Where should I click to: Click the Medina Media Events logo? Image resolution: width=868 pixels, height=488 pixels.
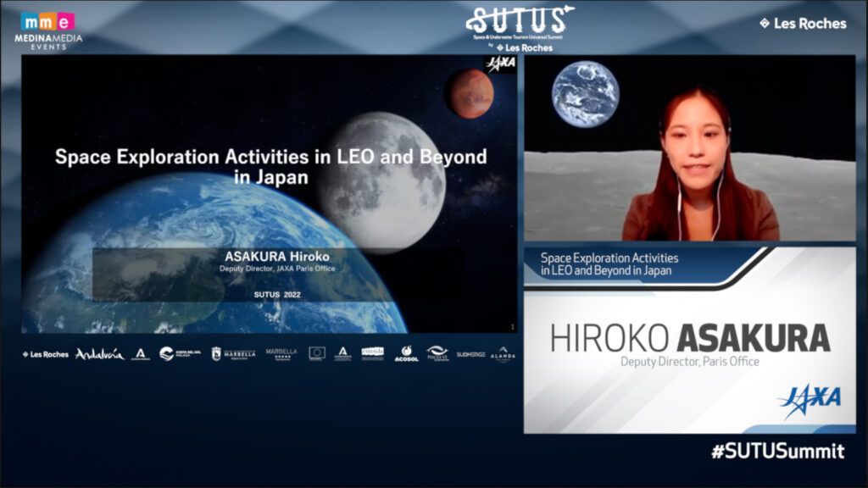pos(48,31)
